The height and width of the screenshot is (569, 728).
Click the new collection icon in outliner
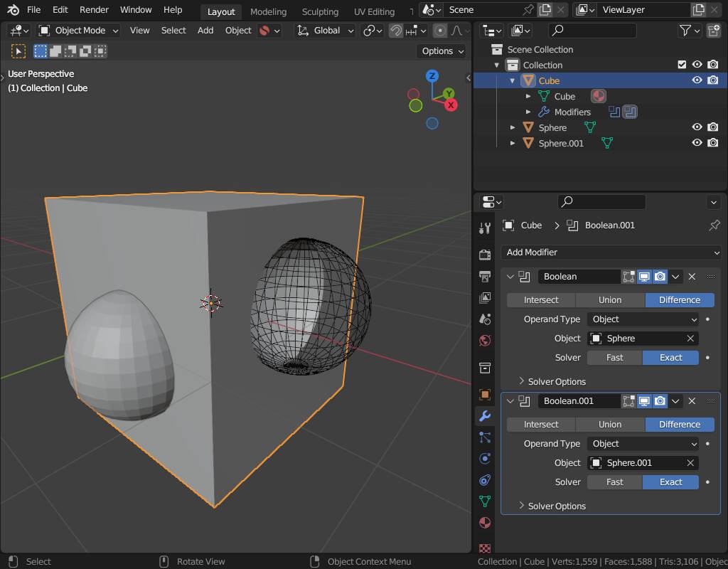[x=714, y=31]
